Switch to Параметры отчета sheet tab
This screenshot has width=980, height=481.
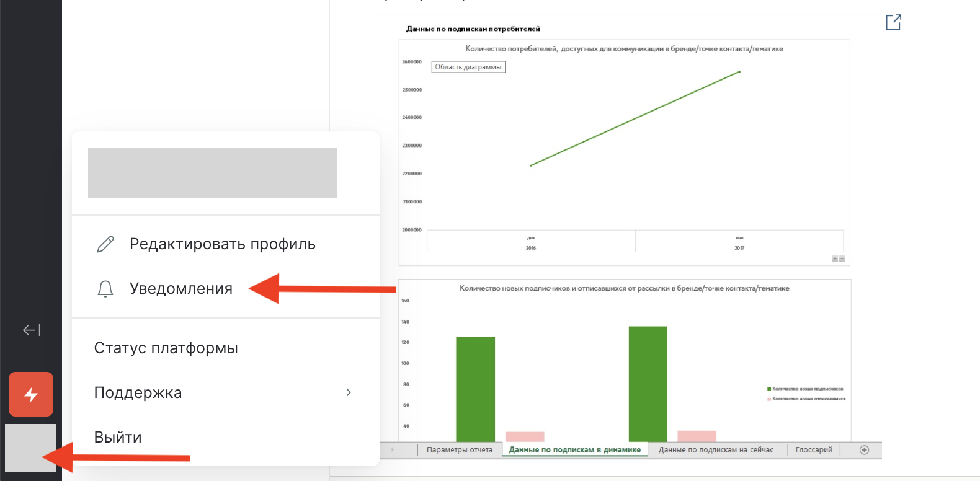[x=460, y=450]
